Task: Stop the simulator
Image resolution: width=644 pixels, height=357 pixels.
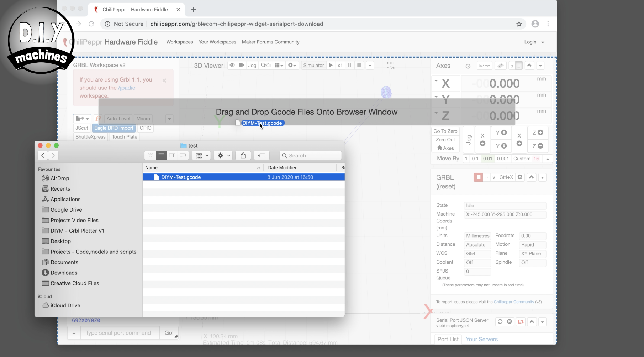Action: [359, 65]
